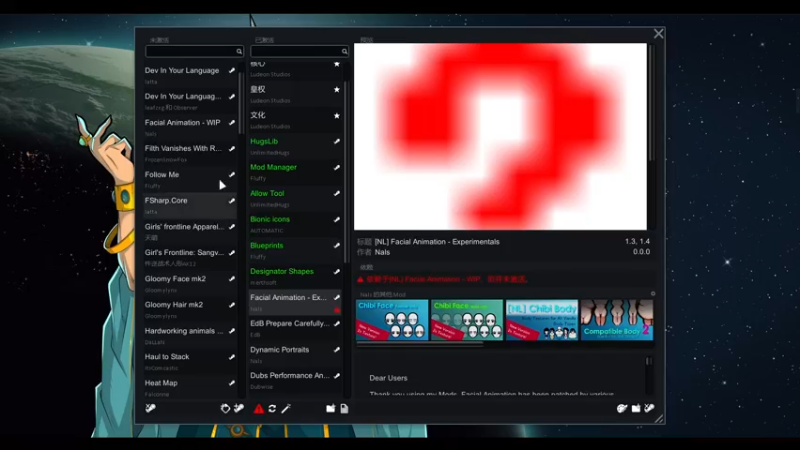800x450 pixels.
Task: Select Facial Animation - WIP in the inactive list
Action: [190, 127]
